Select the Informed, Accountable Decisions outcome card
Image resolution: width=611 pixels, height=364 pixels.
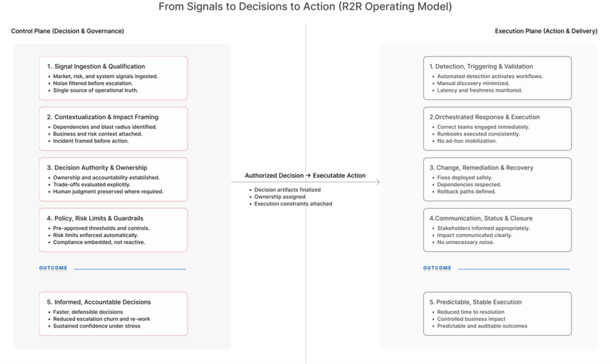tap(113, 314)
